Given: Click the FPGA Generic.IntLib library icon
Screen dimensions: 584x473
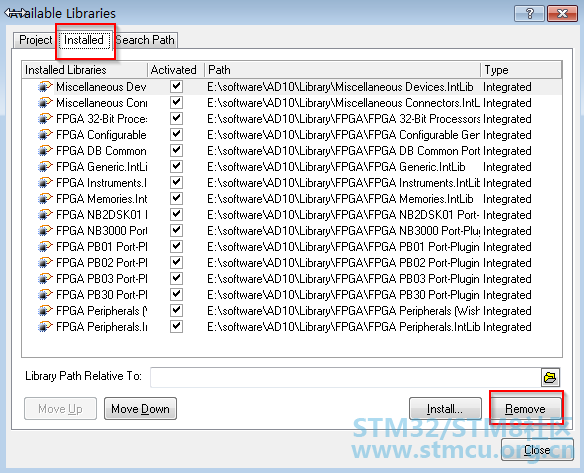Looking at the screenshot, I should [45, 167].
